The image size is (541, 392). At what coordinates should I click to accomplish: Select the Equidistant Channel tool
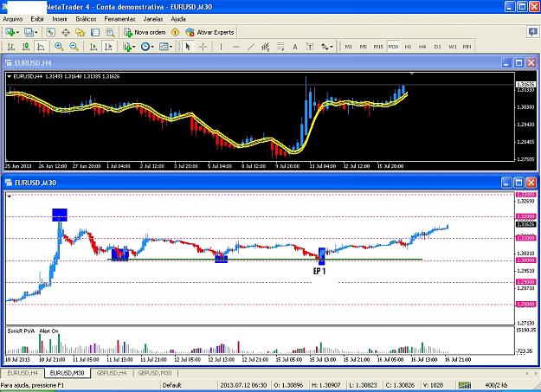pyautogui.click(x=266, y=47)
